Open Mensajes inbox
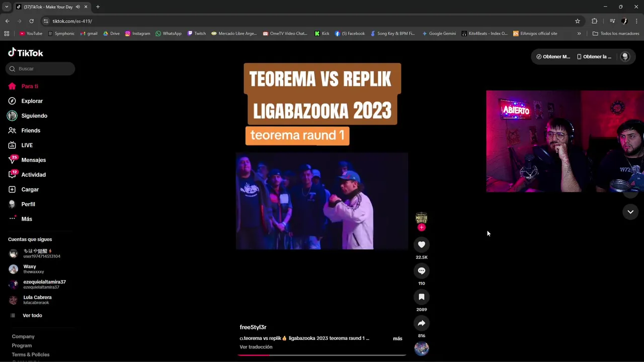644x362 pixels. (27, 160)
